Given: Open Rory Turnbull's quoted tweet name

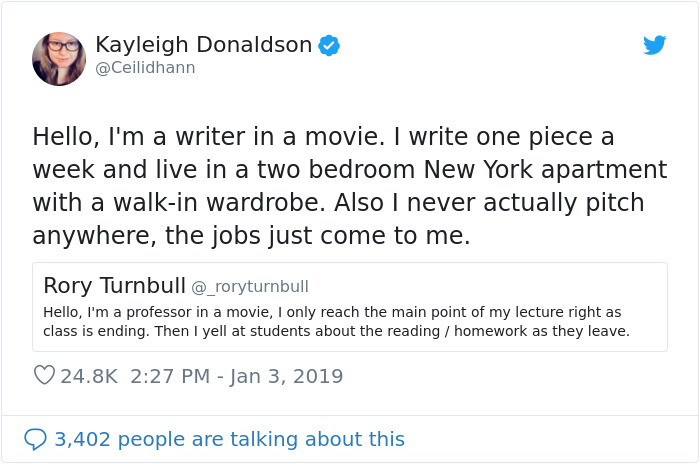Looking at the screenshot, I should point(114,285).
